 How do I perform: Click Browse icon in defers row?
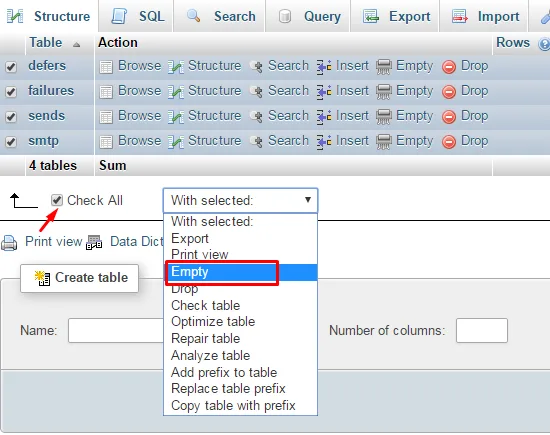point(106,67)
